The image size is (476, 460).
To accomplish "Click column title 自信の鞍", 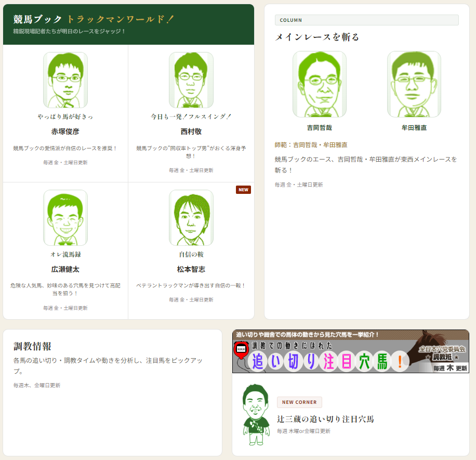I will [191, 255].
